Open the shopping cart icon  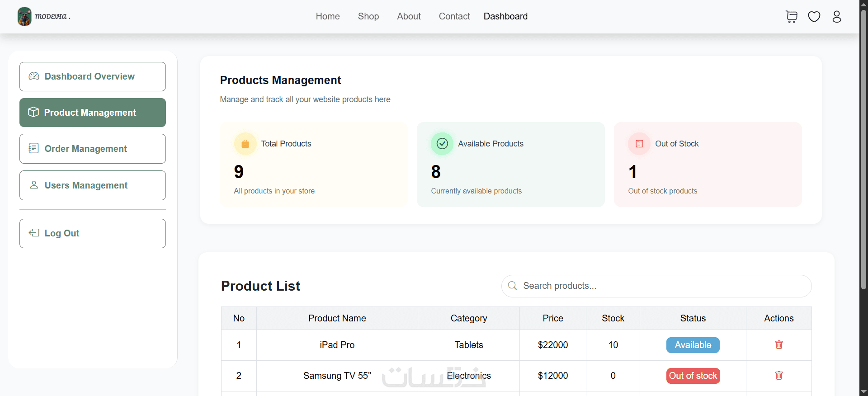791,17
